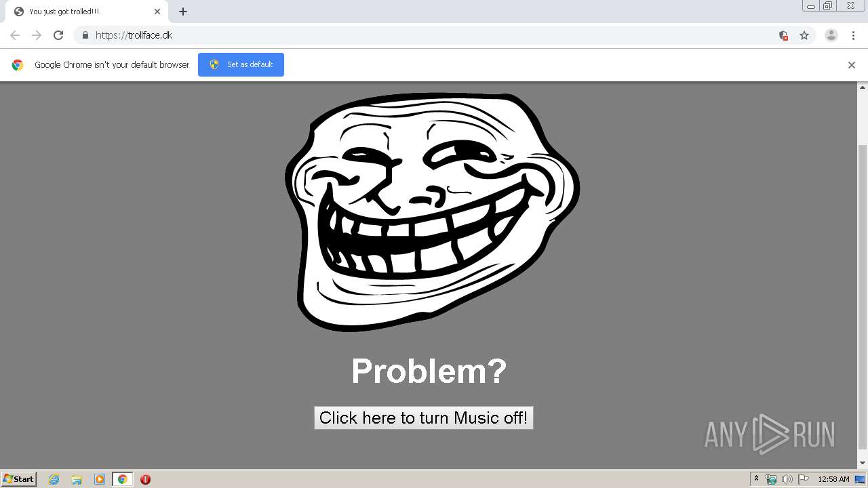The width and height of the screenshot is (868, 488).
Task: Go back to the previous page
Action: [x=15, y=35]
